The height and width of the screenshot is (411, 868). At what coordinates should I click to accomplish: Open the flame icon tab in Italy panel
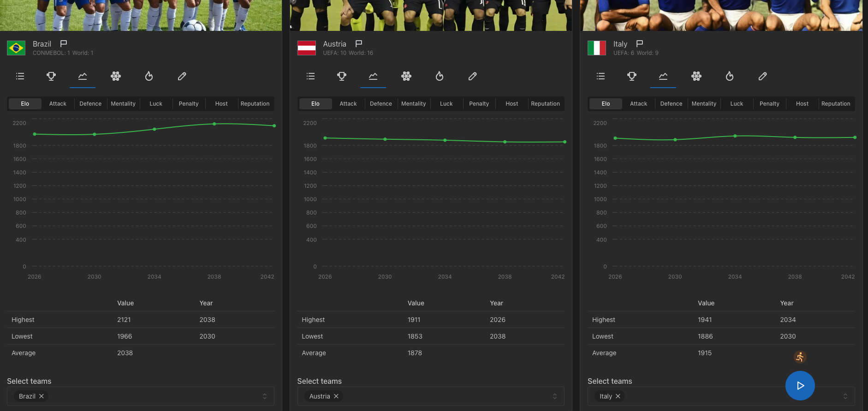[730, 76]
